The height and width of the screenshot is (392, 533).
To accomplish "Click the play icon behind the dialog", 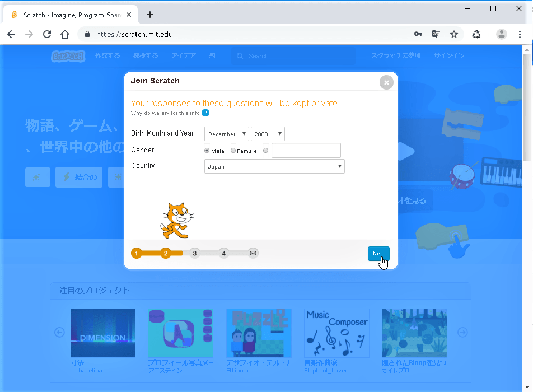I will (x=405, y=152).
